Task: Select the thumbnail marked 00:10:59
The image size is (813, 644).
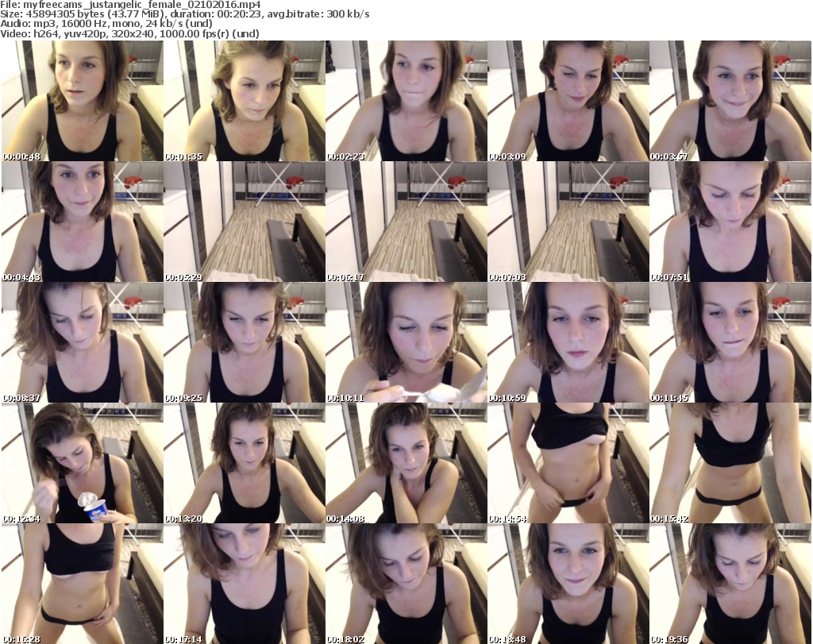Action: point(568,342)
